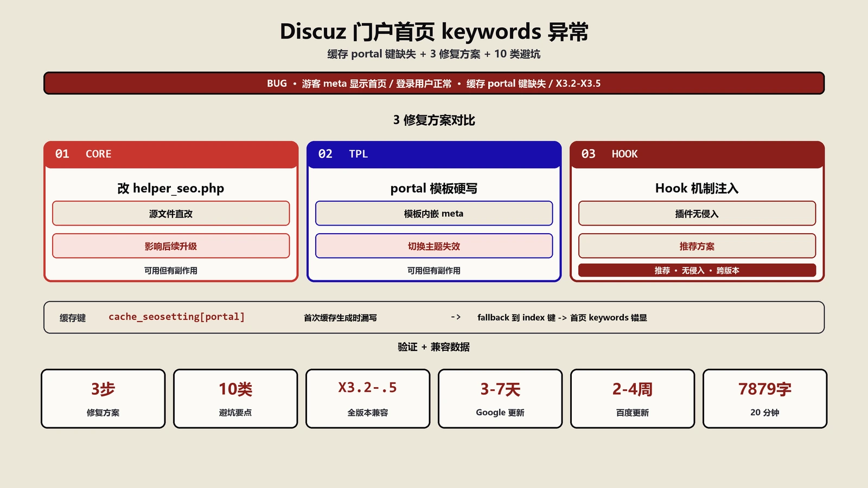Click the red BUG banner bar
The height and width of the screenshot is (488, 868).
click(434, 83)
